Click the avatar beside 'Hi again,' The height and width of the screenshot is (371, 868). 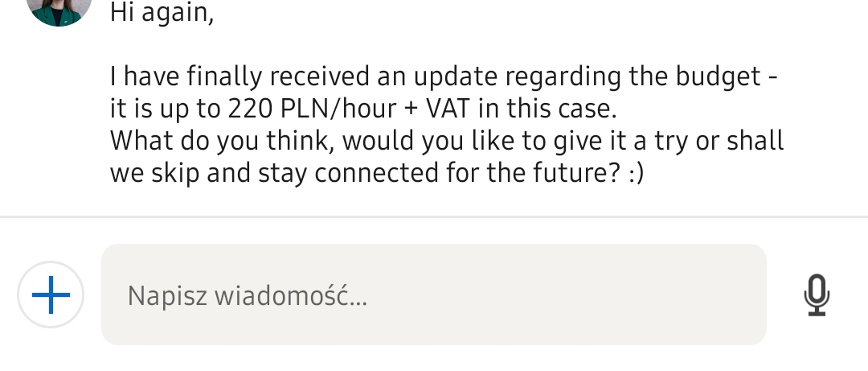[x=59, y=10]
